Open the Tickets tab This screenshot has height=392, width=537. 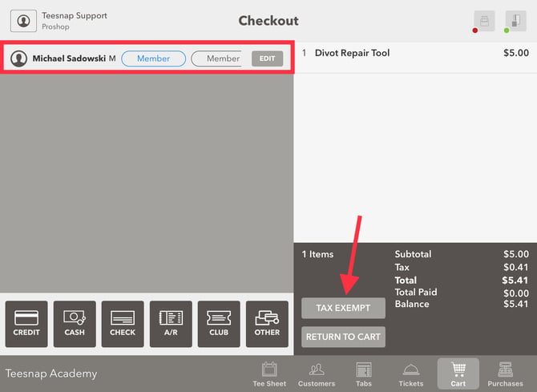411,374
